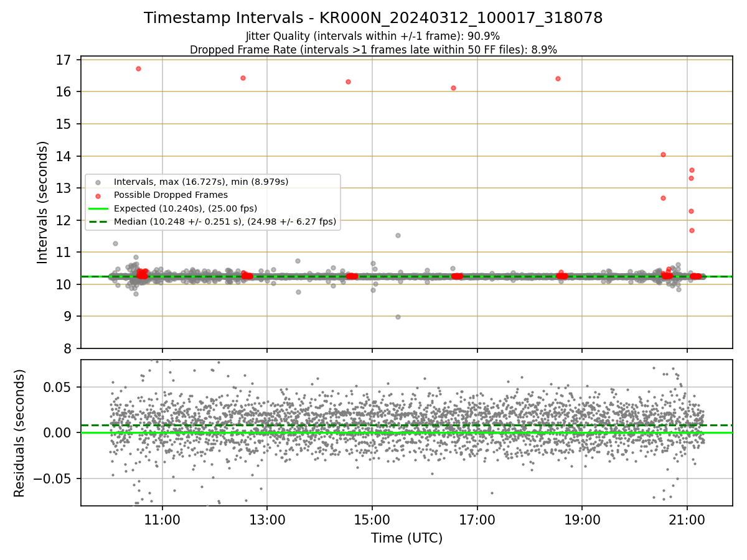Screen dimensions: 747x560
Task: Select the 'Dropped Frame Rate' 8.9% subtitle line
Action: [x=373, y=49]
